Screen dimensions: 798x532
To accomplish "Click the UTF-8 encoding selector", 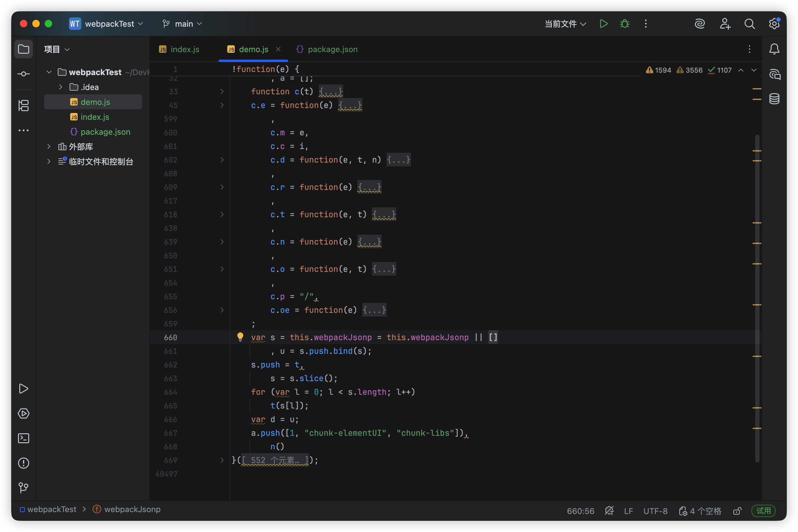I will pos(655,511).
